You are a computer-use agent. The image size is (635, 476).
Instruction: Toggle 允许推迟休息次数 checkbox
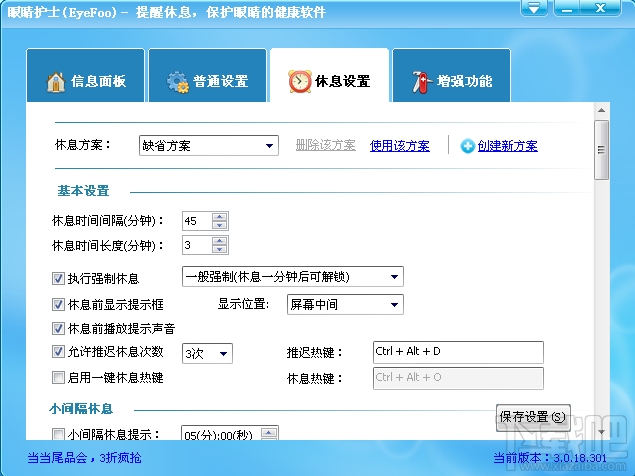[58, 351]
